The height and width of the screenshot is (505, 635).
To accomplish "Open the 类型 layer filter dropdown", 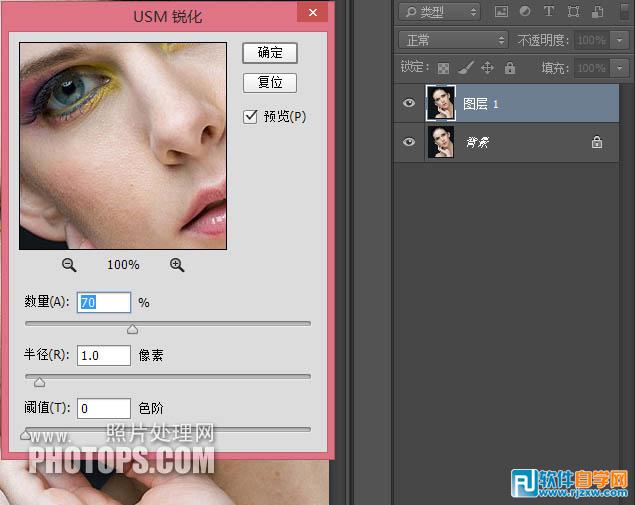I will (x=440, y=12).
